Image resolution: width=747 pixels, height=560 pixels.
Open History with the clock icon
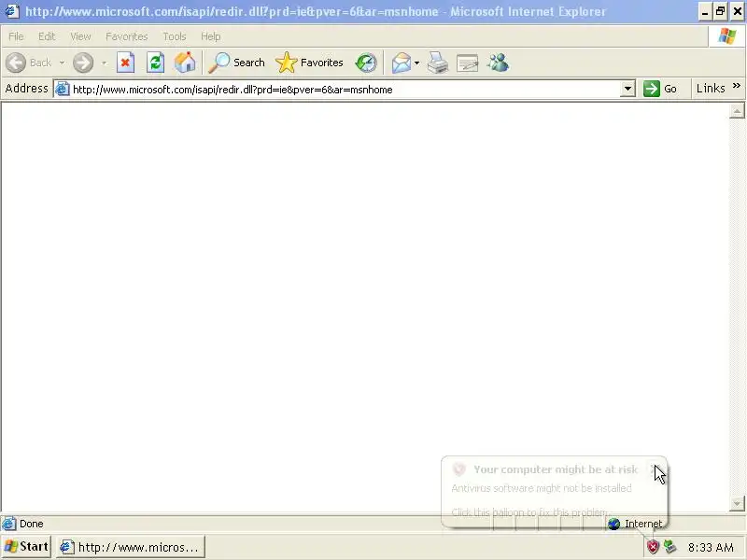tap(366, 63)
